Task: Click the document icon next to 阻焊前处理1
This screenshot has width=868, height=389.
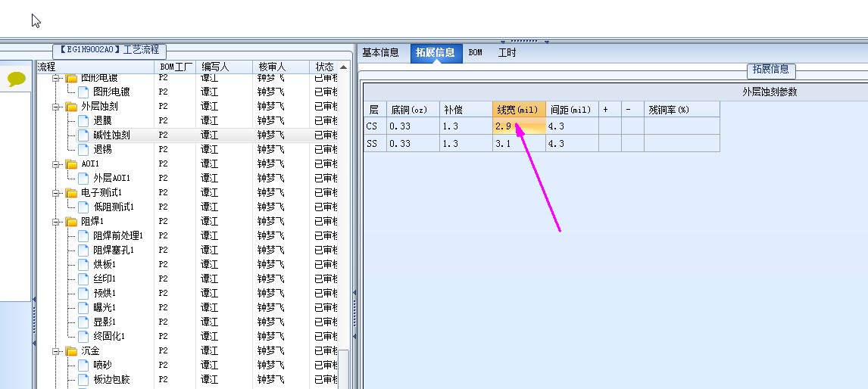Action: pyautogui.click(x=83, y=235)
